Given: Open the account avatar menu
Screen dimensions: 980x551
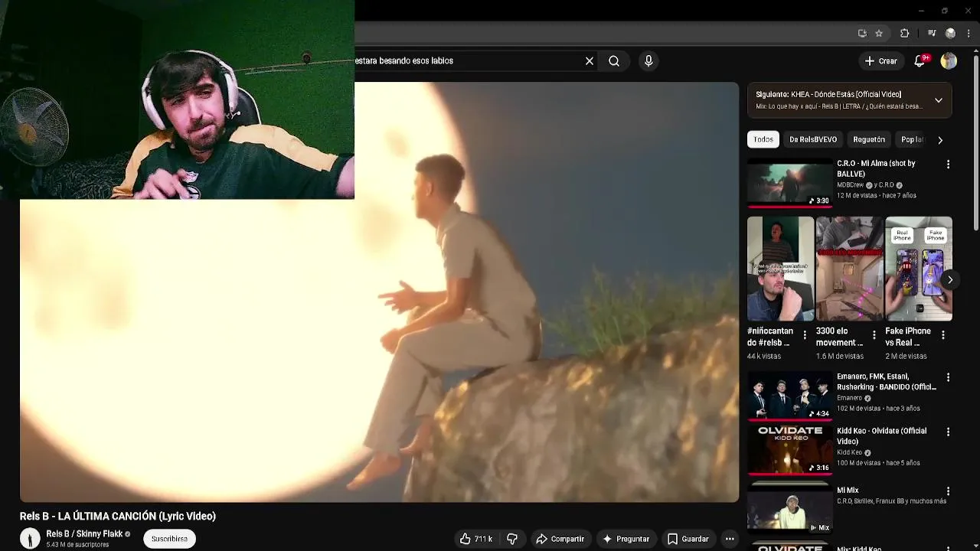Looking at the screenshot, I should click(x=949, y=61).
